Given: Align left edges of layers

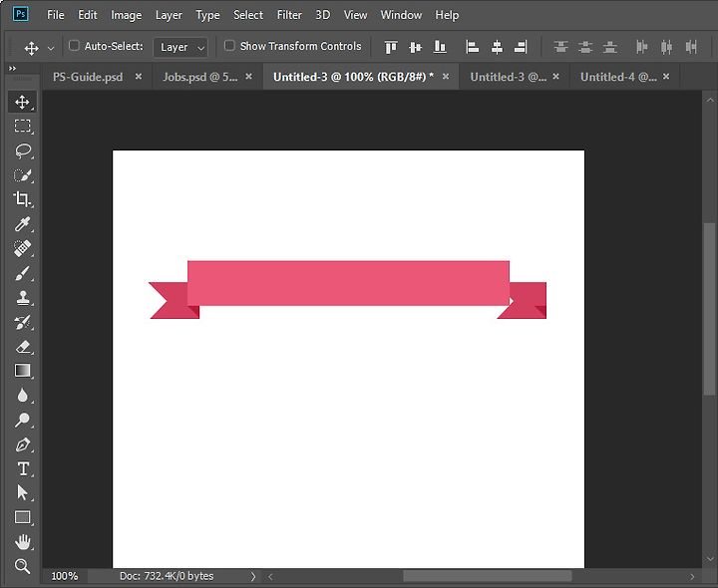Looking at the screenshot, I should pyautogui.click(x=472, y=47).
